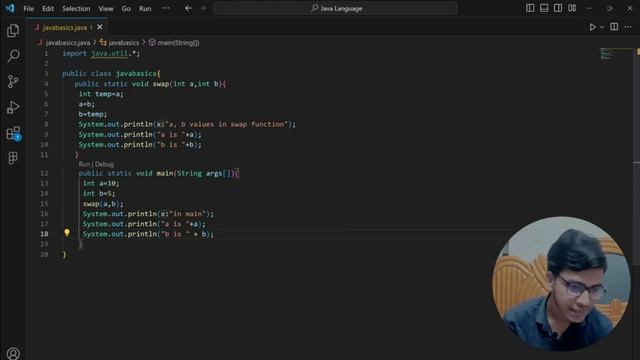
Task: Open the View menu
Action: pos(106,8)
